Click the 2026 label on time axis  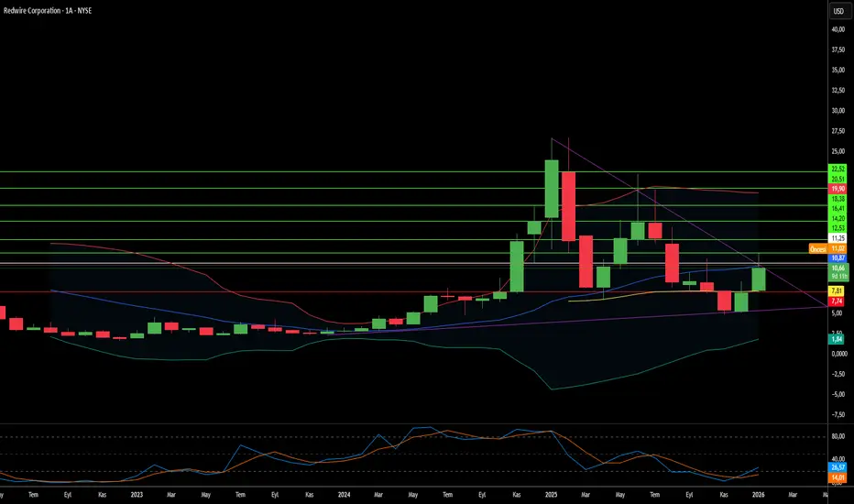[x=758, y=495]
